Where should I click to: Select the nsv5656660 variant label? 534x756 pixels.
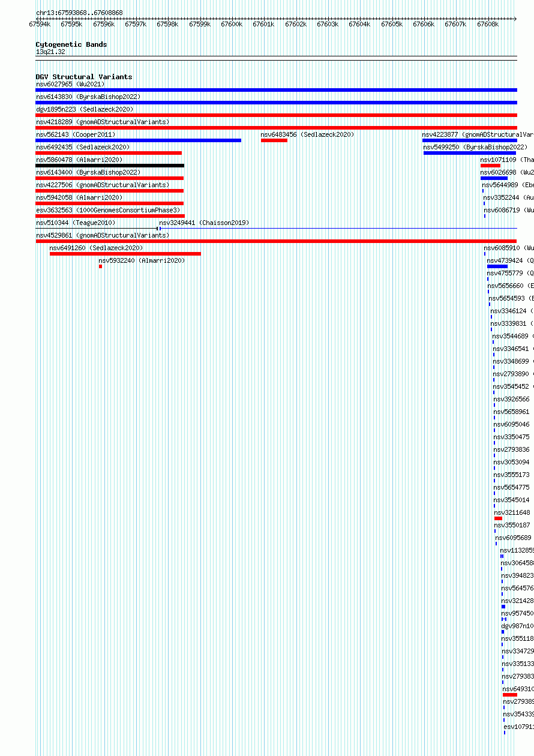[x=511, y=286]
